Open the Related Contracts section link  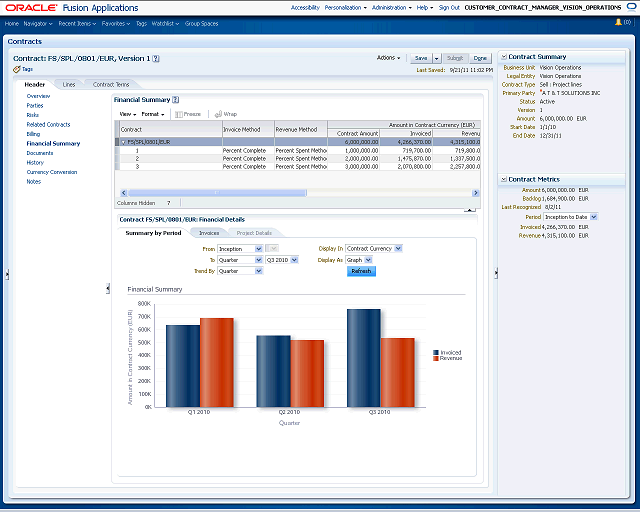[49, 125]
